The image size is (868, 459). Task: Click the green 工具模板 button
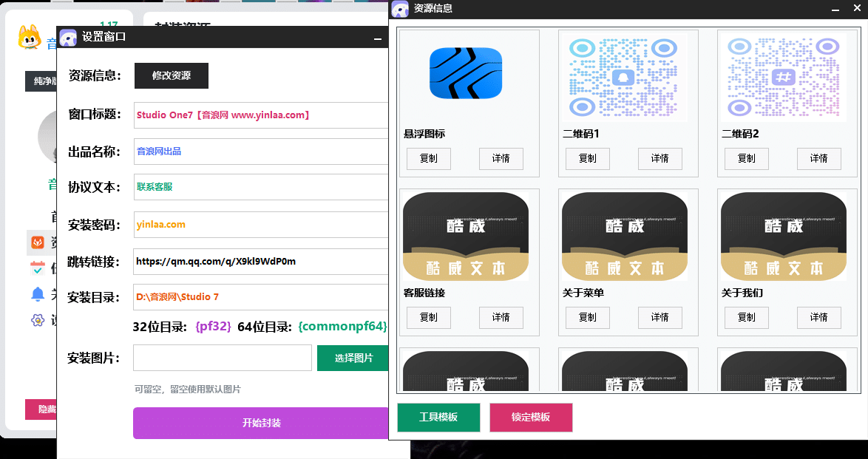438,418
